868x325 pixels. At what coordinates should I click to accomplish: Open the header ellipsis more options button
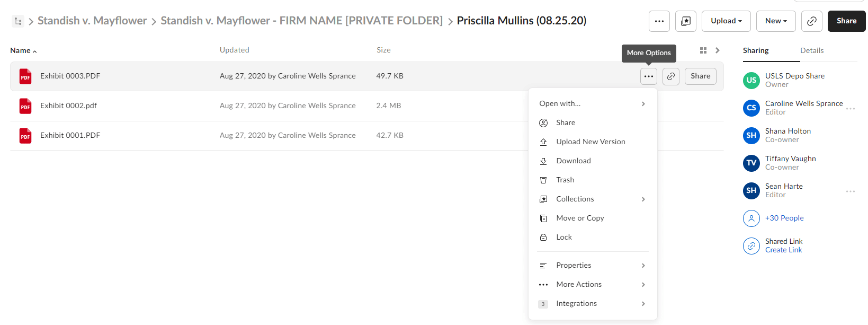659,21
